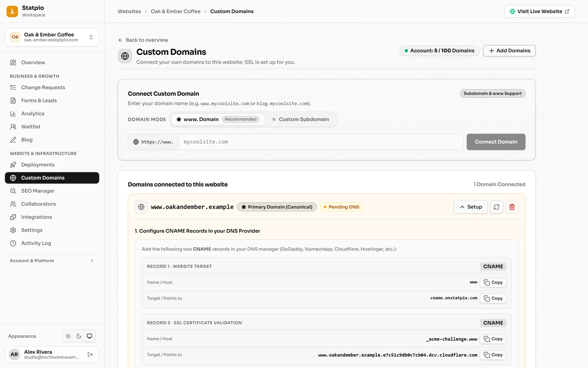Go Back to overview
This screenshot has width=588, height=368.
[x=143, y=40]
